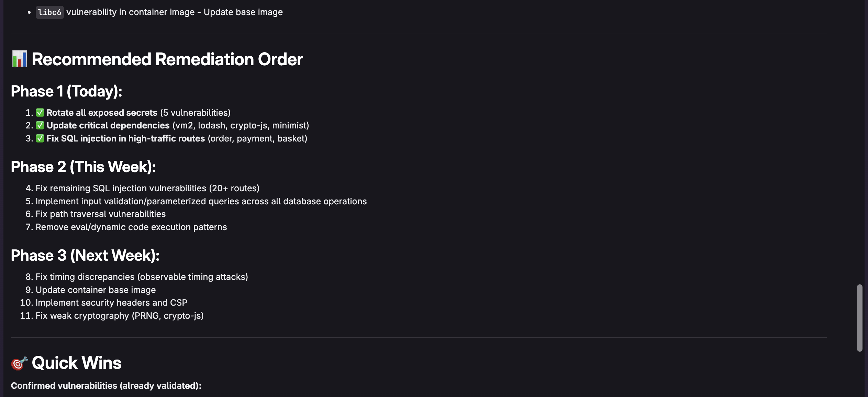Click 'Remove eval/dynamic code execution patterns' item
868x397 pixels.
(x=131, y=227)
